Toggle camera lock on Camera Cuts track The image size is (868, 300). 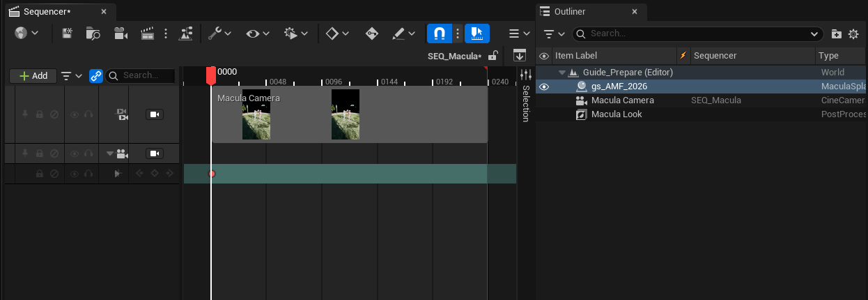click(155, 114)
